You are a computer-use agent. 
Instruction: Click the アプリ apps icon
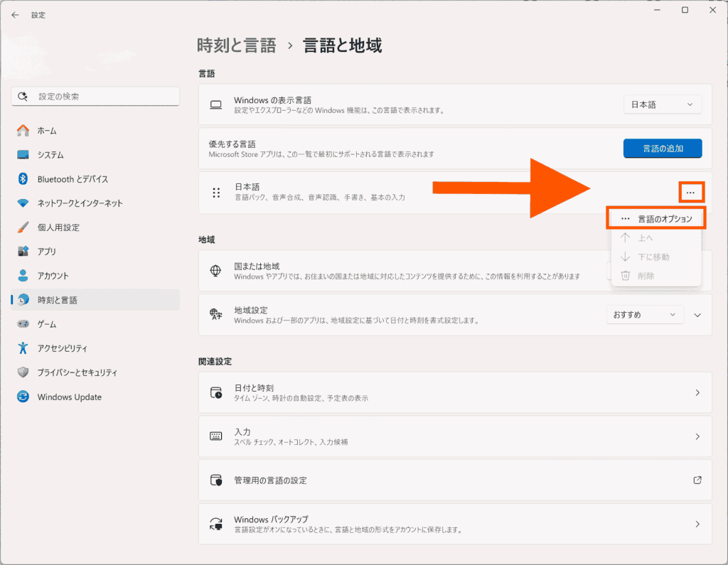point(23,251)
